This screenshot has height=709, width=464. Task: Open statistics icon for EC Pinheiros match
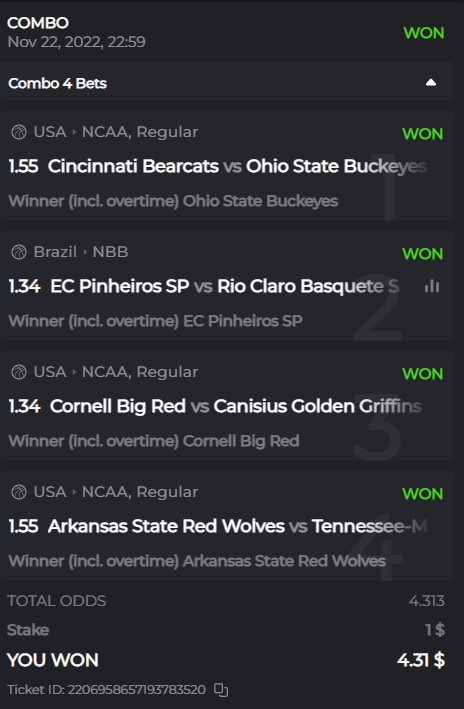(432, 286)
